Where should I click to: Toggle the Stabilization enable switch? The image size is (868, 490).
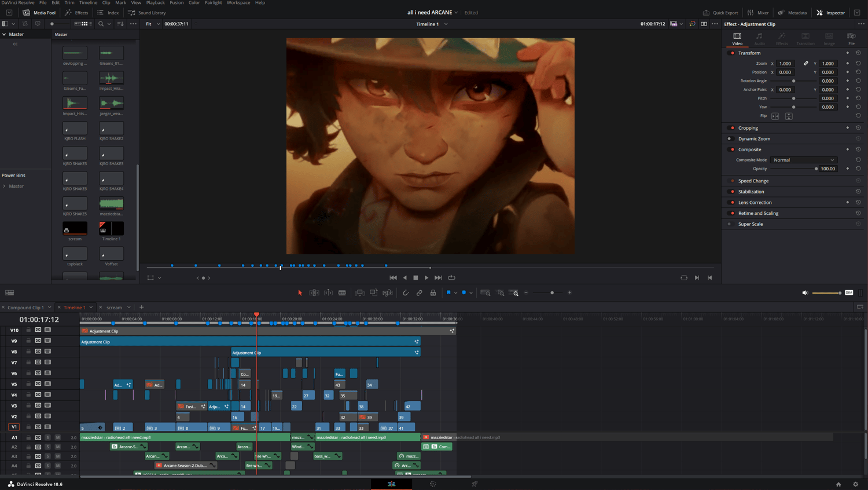pyautogui.click(x=732, y=192)
